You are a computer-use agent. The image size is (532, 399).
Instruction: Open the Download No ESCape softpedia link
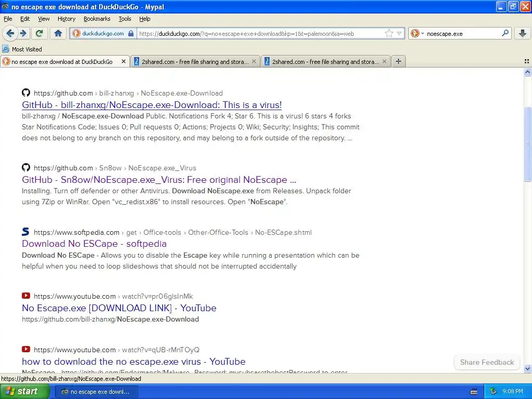(x=94, y=244)
